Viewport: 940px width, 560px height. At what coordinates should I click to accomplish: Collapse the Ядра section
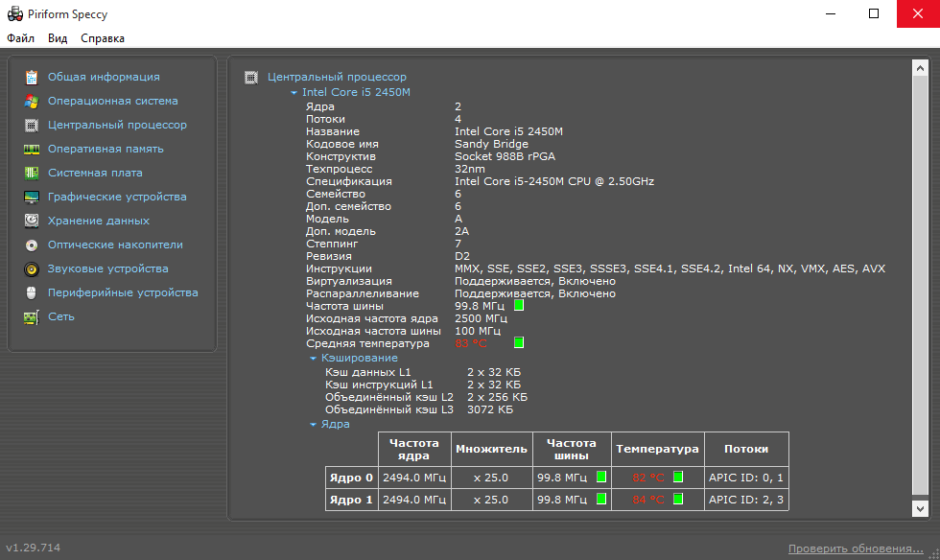[x=313, y=425]
